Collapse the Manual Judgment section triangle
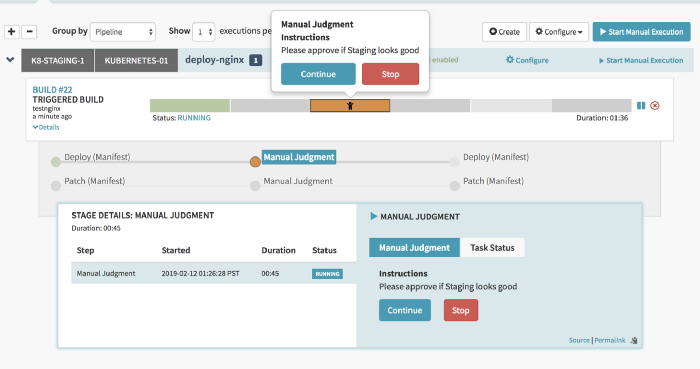The image size is (700, 369). click(374, 216)
